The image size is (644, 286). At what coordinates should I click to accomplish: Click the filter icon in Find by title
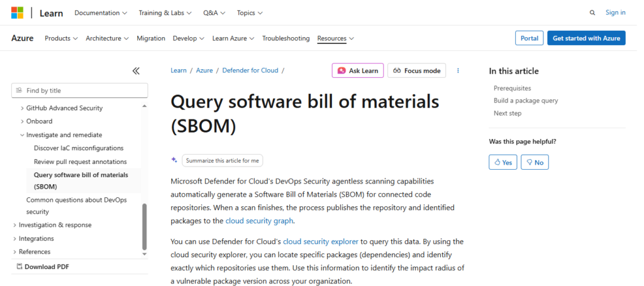click(x=19, y=91)
